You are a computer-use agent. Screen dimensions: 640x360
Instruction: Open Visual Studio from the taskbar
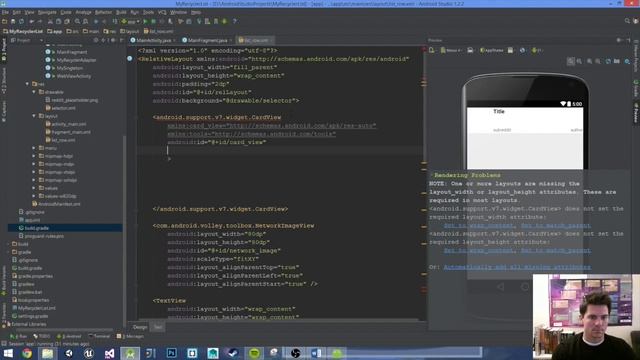tap(109, 353)
